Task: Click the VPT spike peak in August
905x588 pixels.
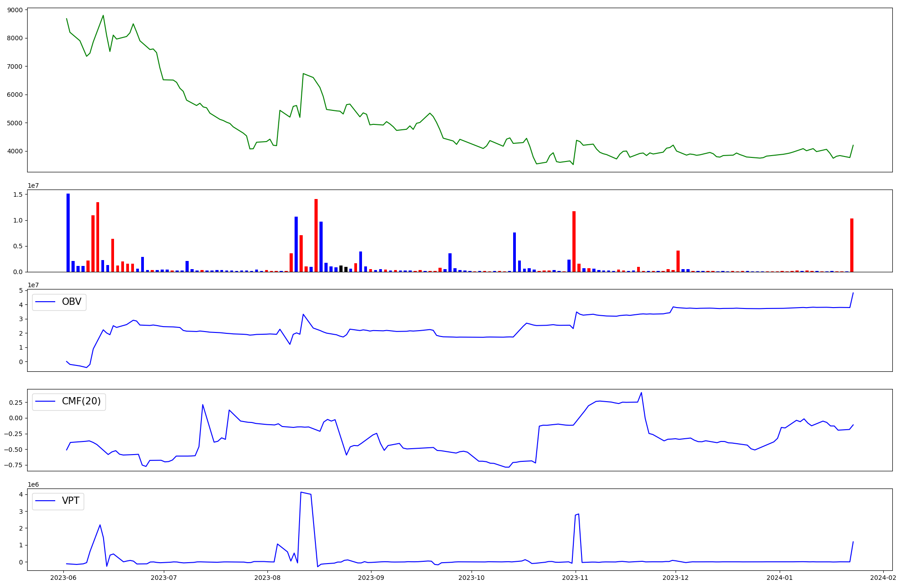Action: click(301, 492)
